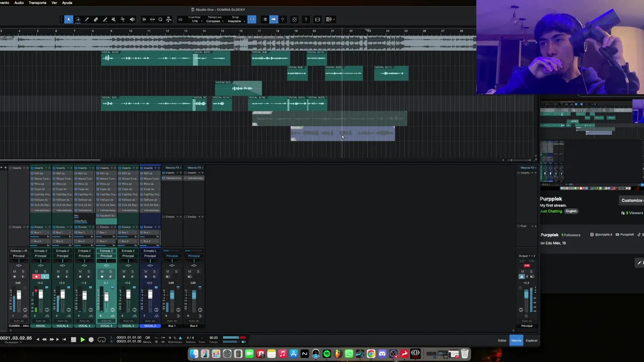Toggle the Loop button in transport
644x362 pixels.
102,340
